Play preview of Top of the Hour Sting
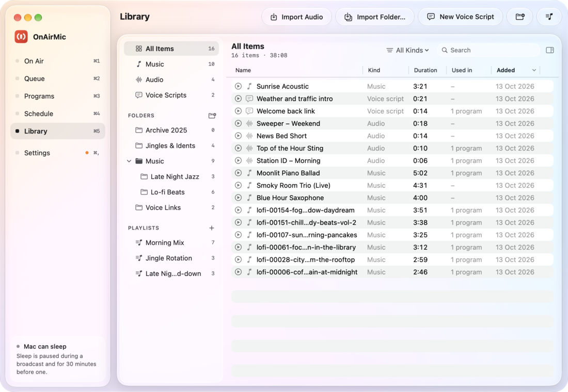The width and height of the screenshot is (568, 392). click(x=238, y=148)
